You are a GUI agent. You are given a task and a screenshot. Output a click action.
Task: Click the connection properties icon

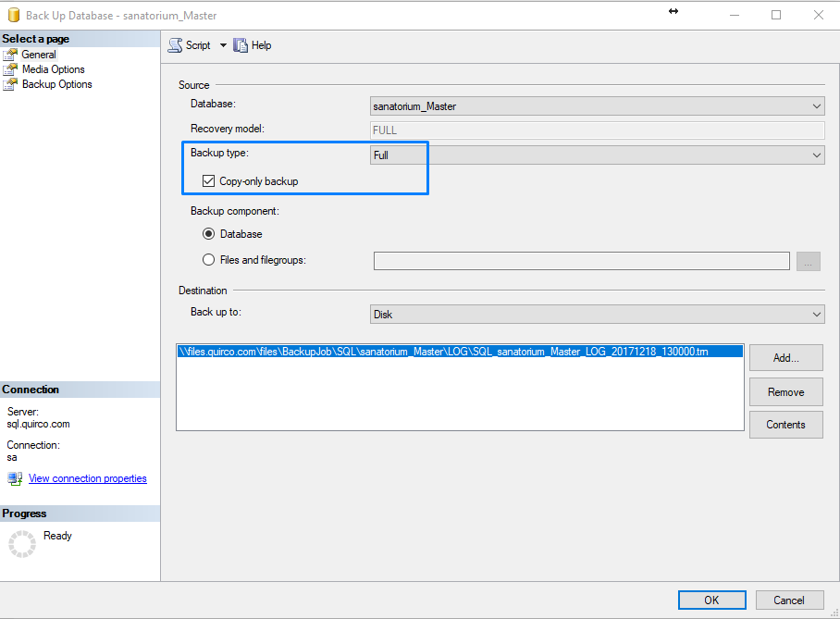(x=15, y=478)
